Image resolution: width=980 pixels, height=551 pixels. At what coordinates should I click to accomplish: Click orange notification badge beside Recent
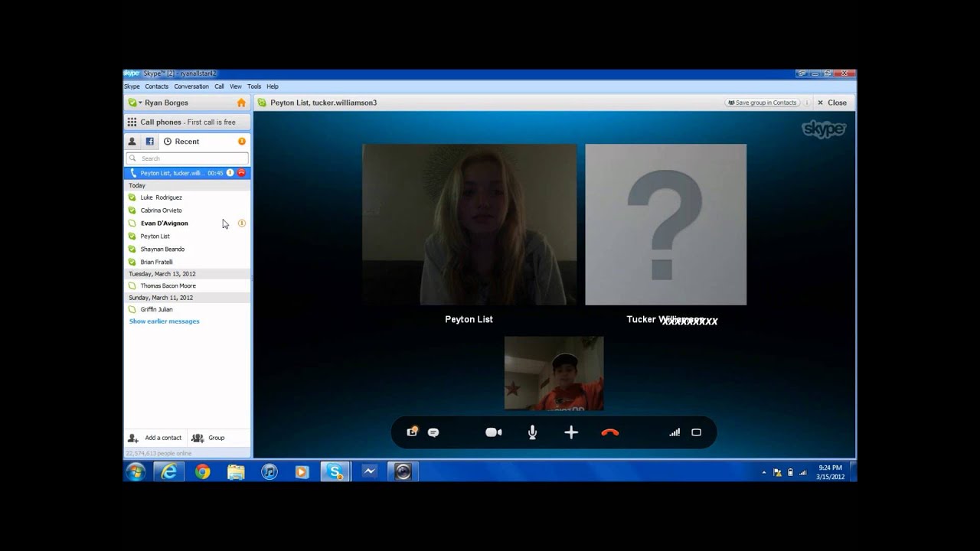point(242,142)
